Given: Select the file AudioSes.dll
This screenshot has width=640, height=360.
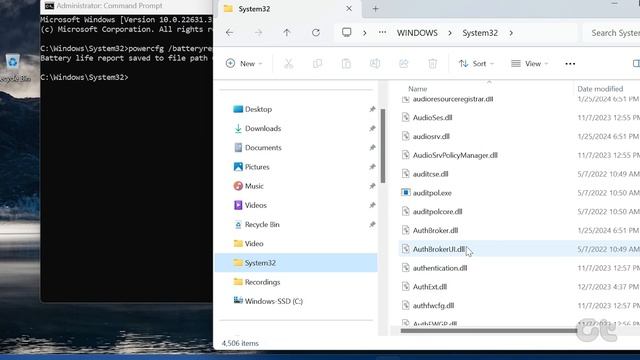Looking at the screenshot, I should pyautogui.click(x=432, y=118).
